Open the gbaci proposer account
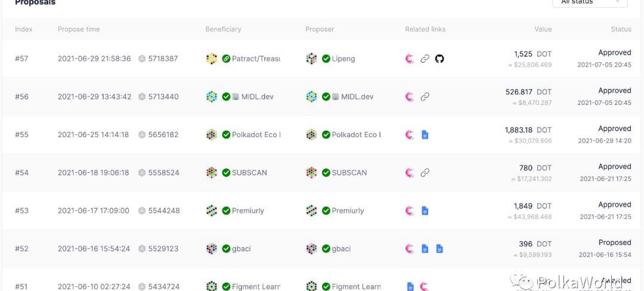644x291 pixels. (341, 249)
